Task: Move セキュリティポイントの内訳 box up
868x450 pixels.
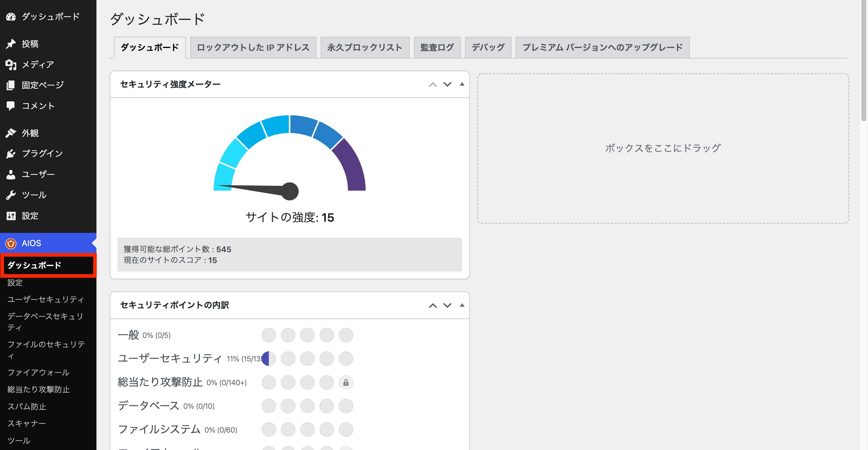Action: click(433, 306)
